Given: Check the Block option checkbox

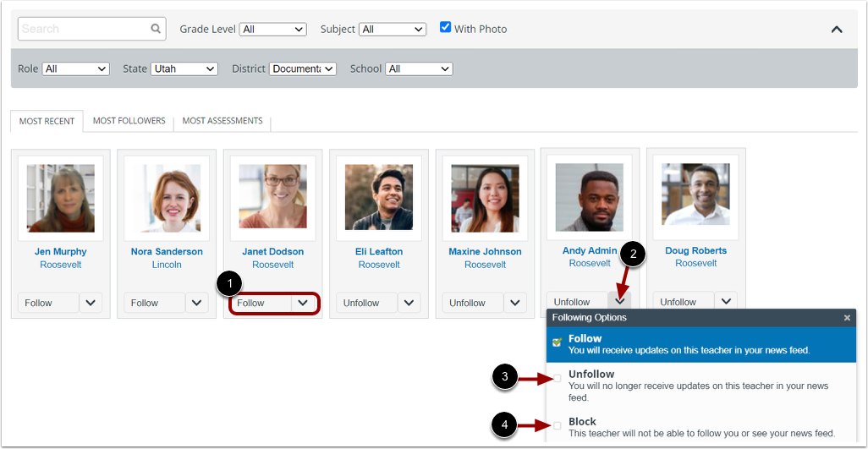Looking at the screenshot, I should [558, 425].
